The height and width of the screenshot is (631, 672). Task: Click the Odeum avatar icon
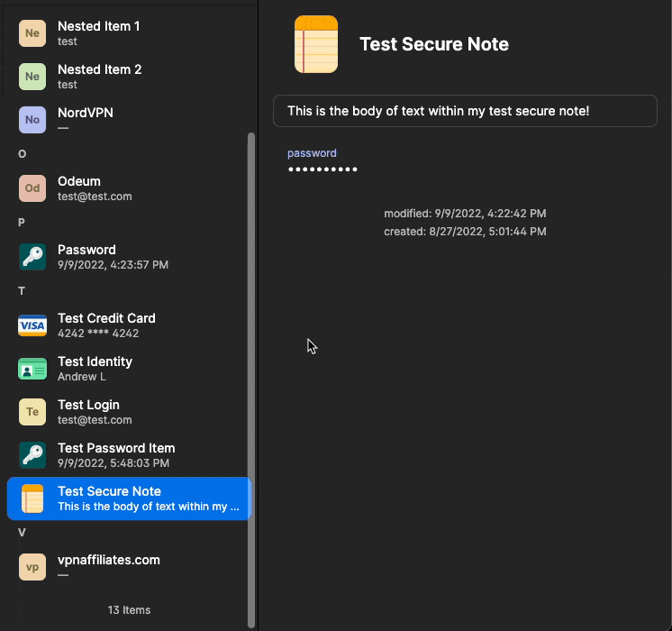pos(32,188)
